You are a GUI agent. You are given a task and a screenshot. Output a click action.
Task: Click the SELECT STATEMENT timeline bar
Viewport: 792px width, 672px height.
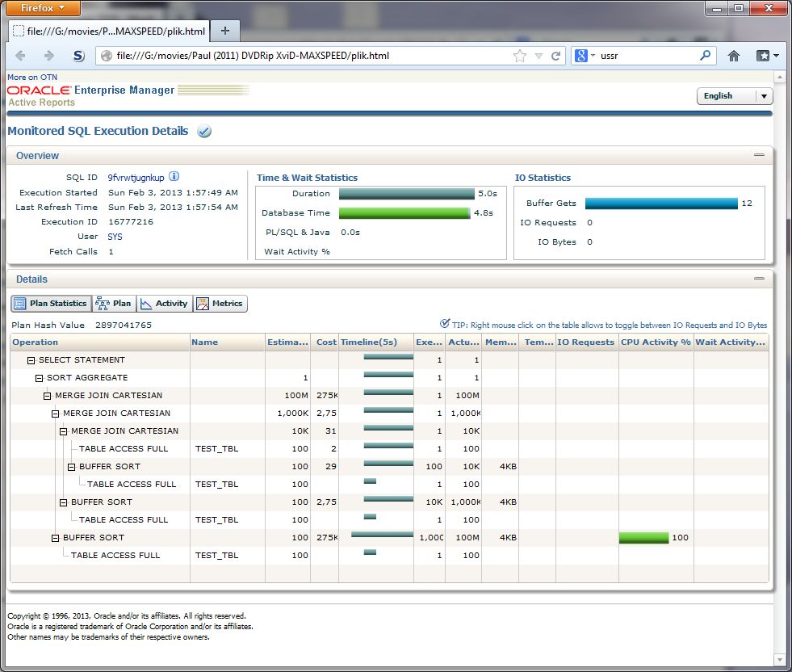[388, 357]
